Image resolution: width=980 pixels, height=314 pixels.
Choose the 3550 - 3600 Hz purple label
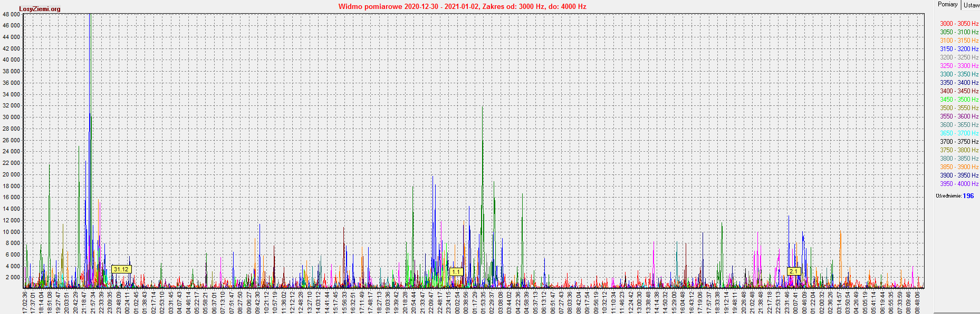tap(959, 116)
